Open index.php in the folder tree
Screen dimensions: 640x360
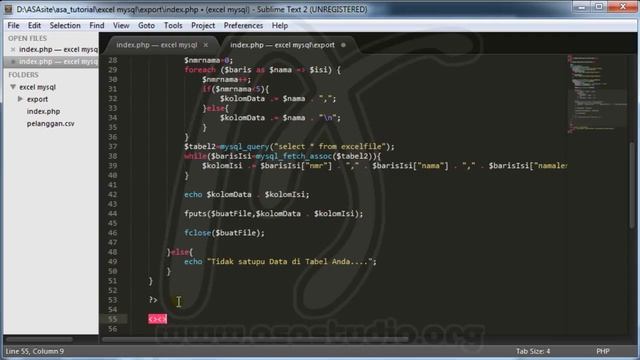click(x=43, y=111)
